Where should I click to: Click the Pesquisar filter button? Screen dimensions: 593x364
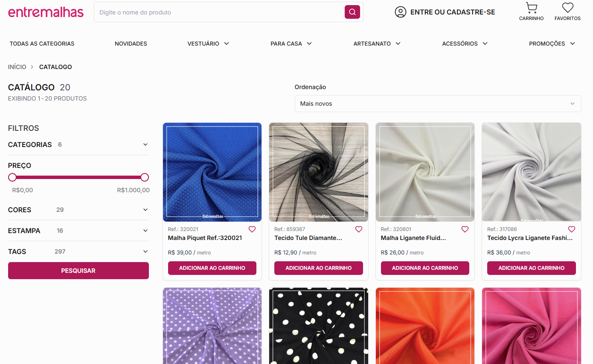click(78, 271)
